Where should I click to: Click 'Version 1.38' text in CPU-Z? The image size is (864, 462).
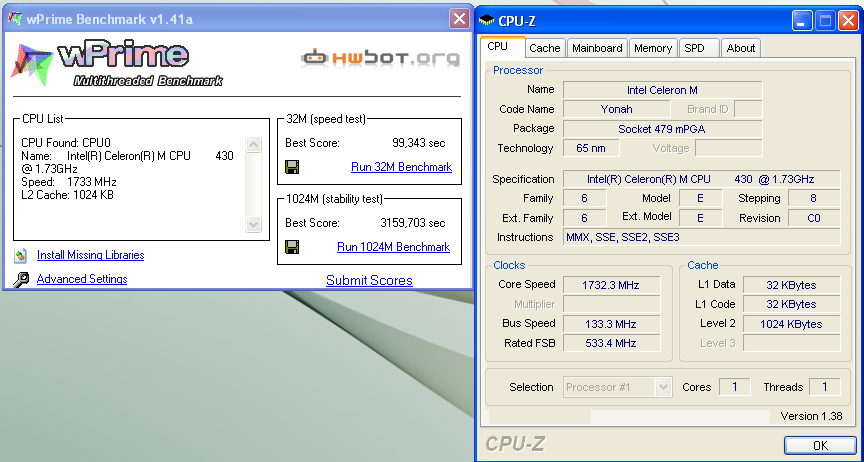click(x=811, y=416)
